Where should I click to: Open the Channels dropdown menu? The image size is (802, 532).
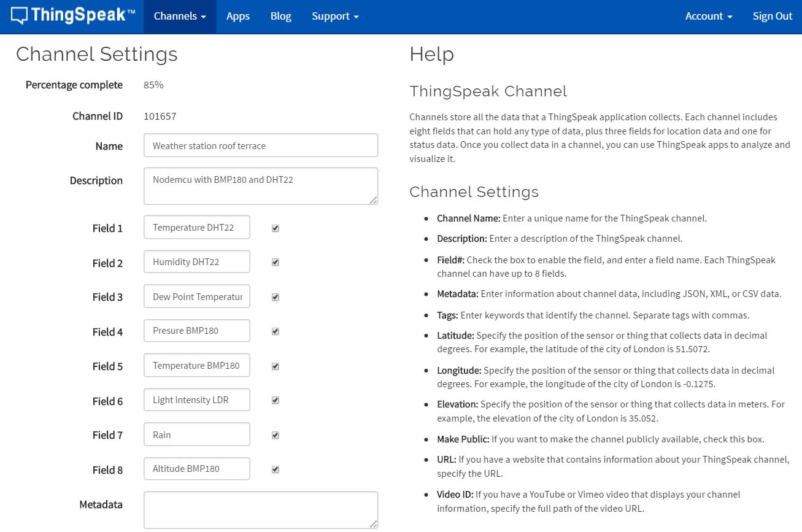tap(180, 17)
